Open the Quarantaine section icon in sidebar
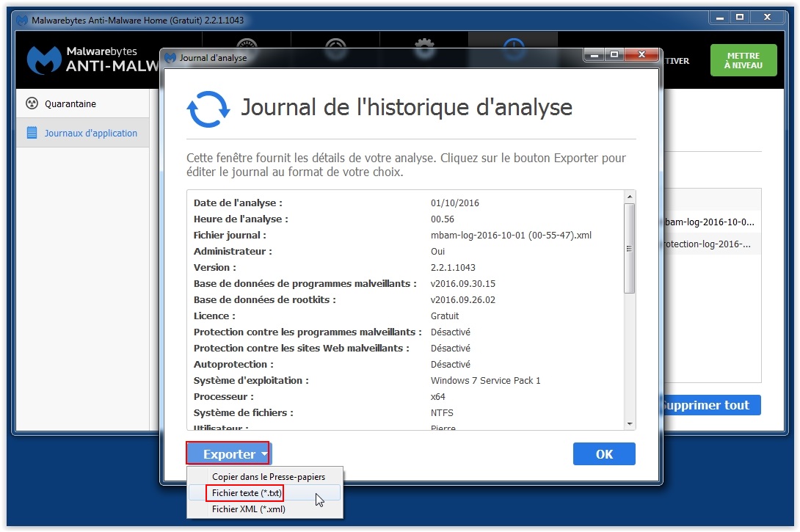800x532 pixels. 32,103
